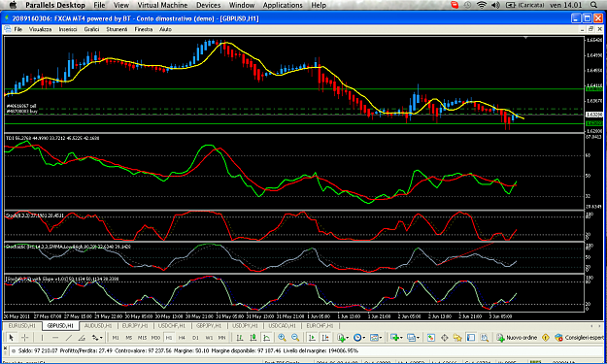The width and height of the screenshot is (607, 364).
Task: Toggle chart auto scroll
Action: tap(312, 338)
